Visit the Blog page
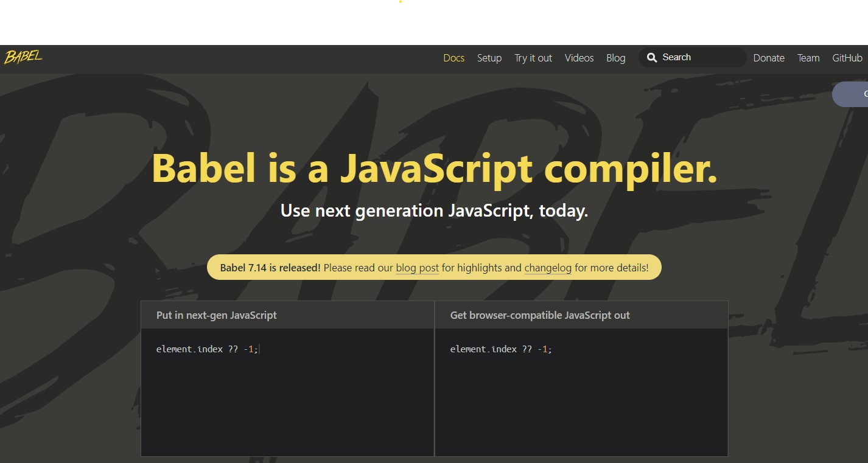 click(x=615, y=58)
